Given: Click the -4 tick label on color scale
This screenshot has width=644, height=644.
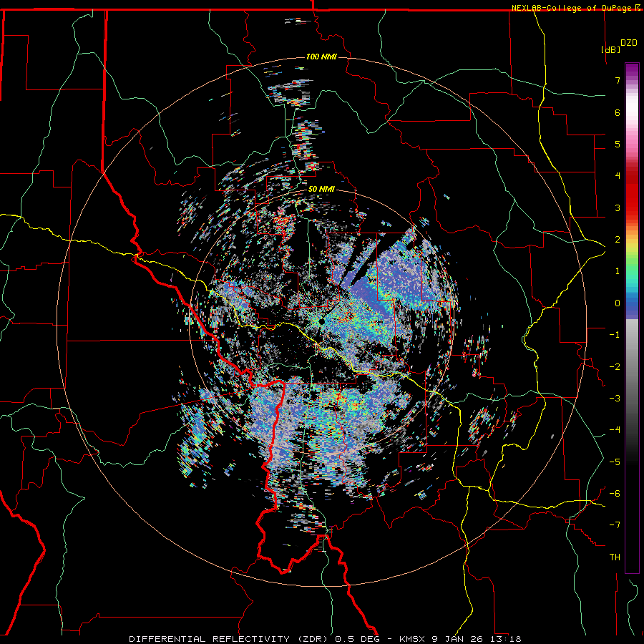Looking at the screenshot, I should pyautogui.click(x=615, y=430).
